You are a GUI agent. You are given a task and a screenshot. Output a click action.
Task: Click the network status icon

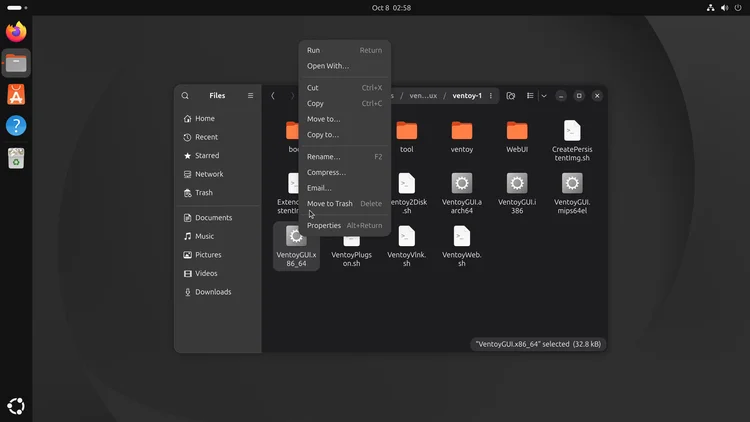pyautogui.click(x=710, y=8)
